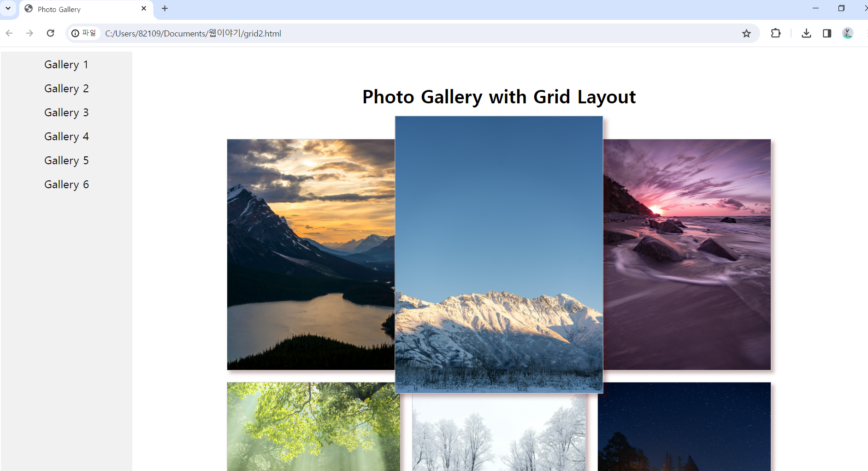The height and width of the screenshot is (471, 868).
Task: View site information file icon
Action: [x=84, y=33]
